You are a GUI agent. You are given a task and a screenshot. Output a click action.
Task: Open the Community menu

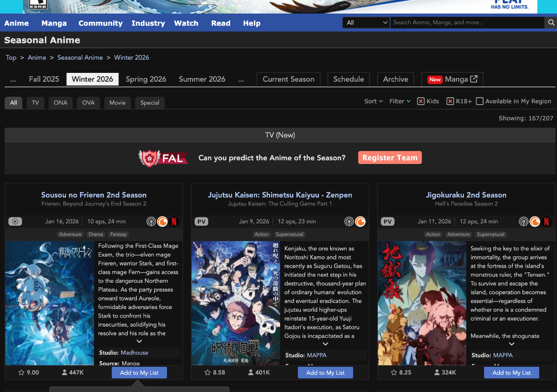pyautogui.click(x=101, y=23)
